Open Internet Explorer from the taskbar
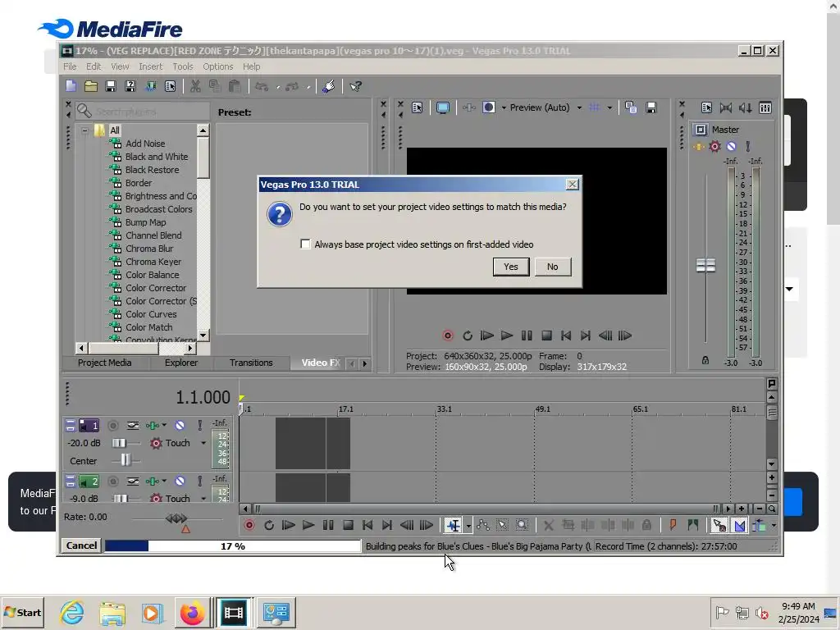The height and width of the screenshot is (630, 840). (x=72, y=612)
